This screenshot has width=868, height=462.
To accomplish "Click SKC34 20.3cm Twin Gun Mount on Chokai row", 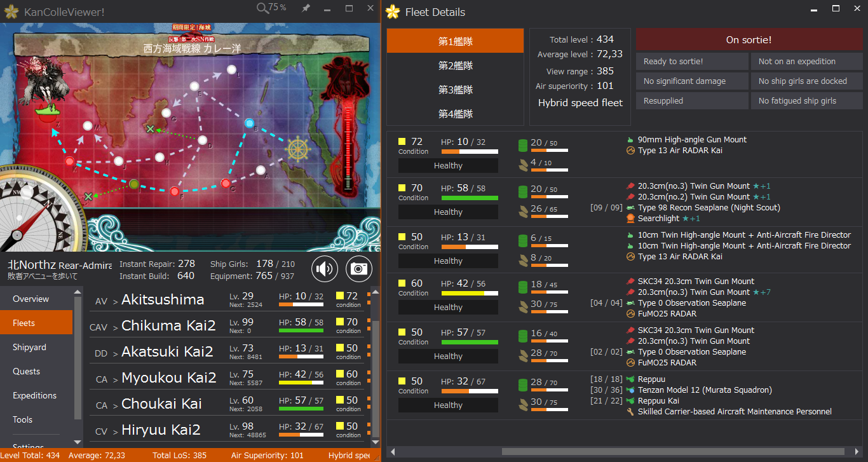I will [x=696, y=330].
